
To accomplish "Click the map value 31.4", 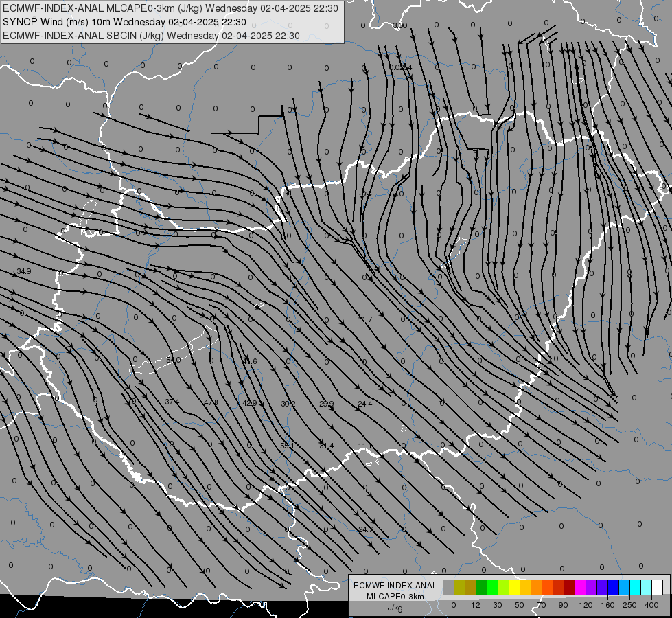I will pyautogui.click(x=327, y=446).
